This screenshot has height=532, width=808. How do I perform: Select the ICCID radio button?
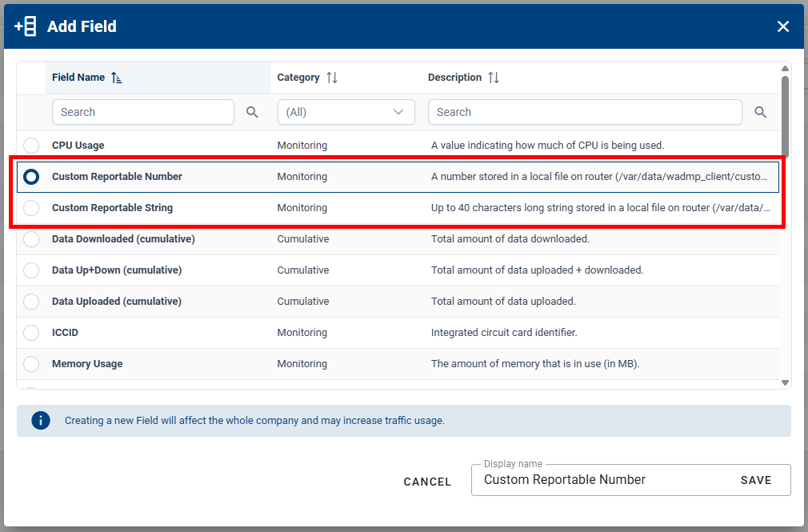click(31, 332)
